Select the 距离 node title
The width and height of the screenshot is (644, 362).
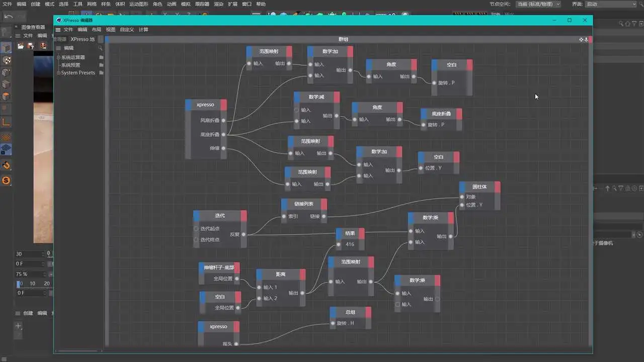point(281,275)
